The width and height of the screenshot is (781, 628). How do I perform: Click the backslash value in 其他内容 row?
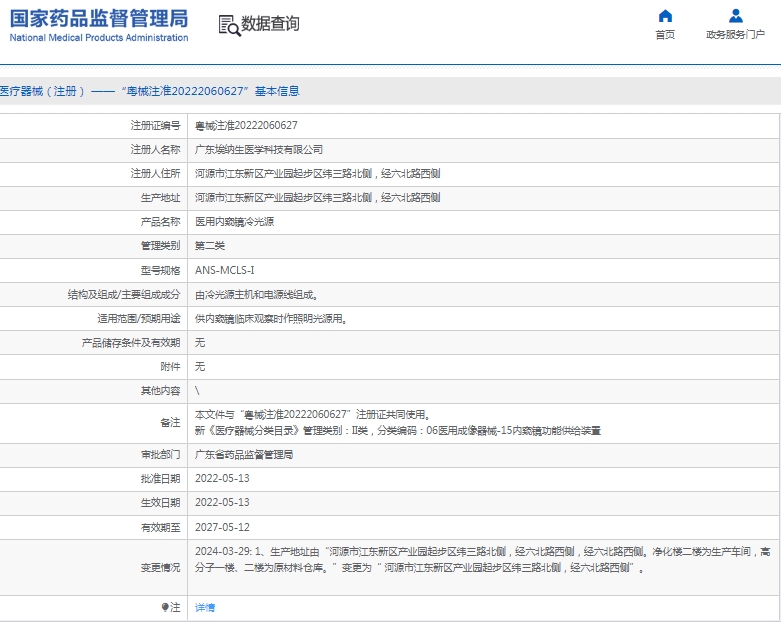pos(197,390)
